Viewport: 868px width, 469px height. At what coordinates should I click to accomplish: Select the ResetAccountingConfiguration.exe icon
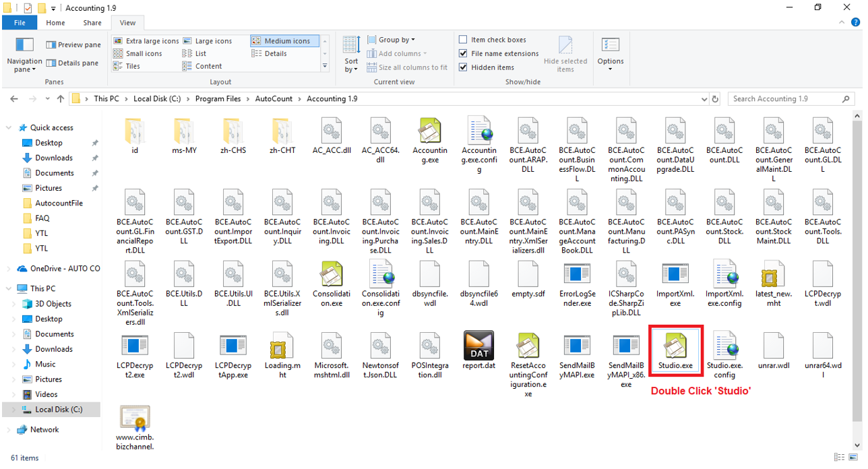(x=528, y=344)
